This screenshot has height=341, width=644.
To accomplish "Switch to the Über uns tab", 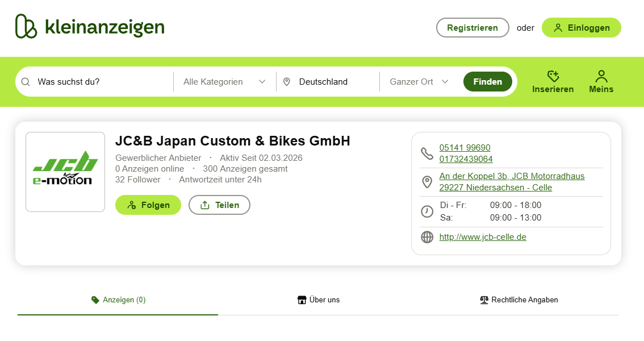I will (319, 300).
